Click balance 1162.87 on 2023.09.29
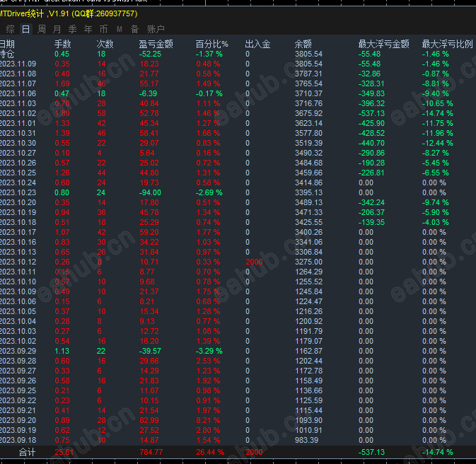Screen dimensions: 476x464 [x=308, y=351]
